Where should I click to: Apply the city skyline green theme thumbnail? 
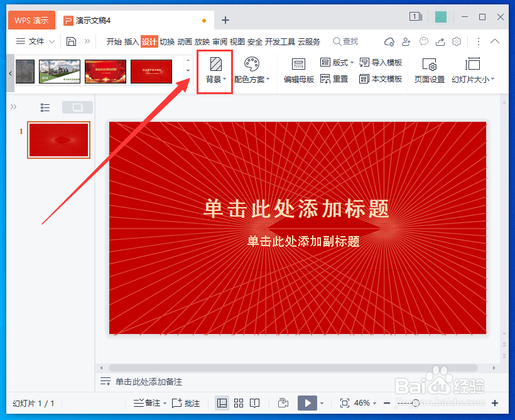click(x=60, y=72)
